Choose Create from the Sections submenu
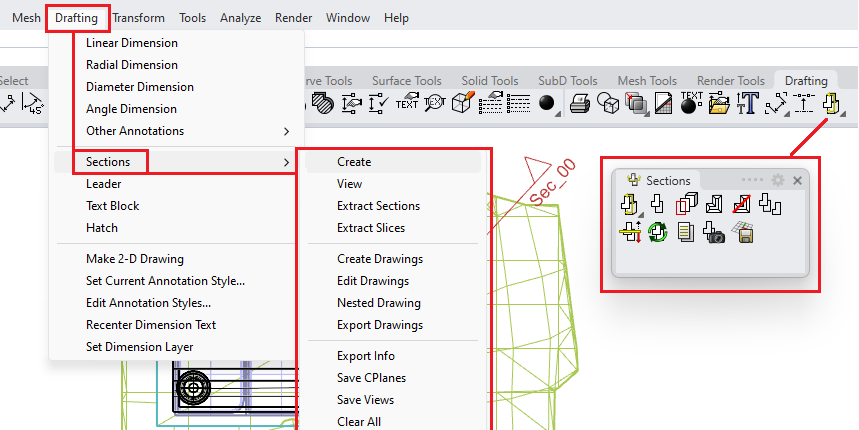The height and width of the screenshot is (430, 859). pyautogui.click(x=354, y=162)
